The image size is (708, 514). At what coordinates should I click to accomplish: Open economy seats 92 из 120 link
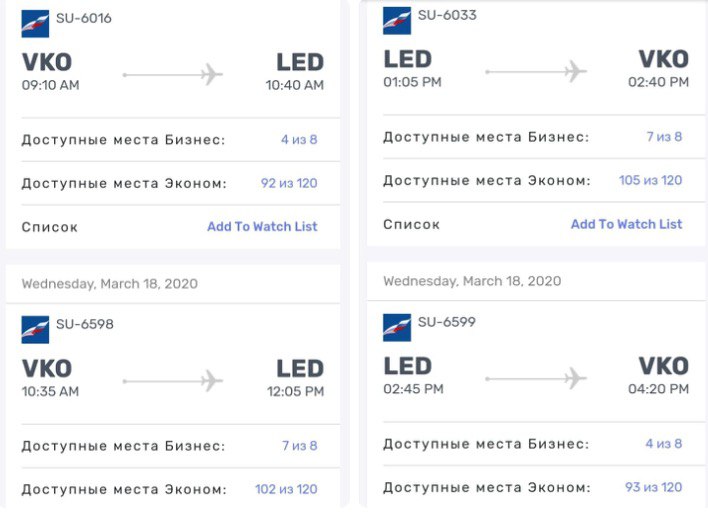pos(289,183)
